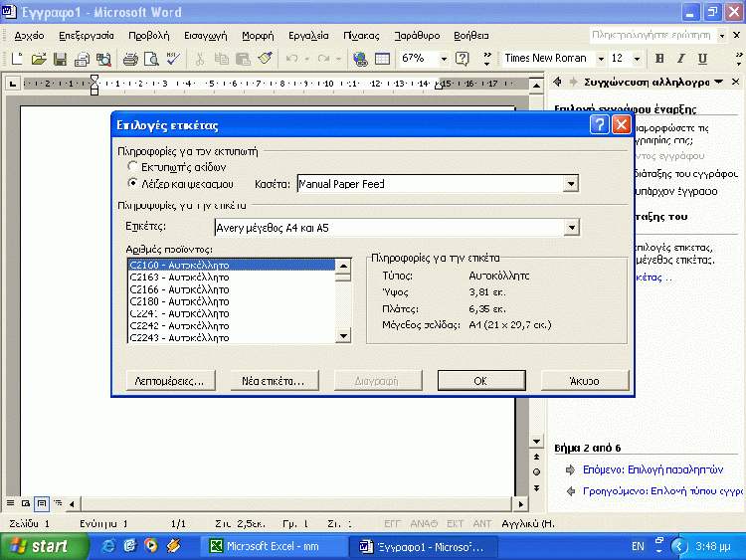The width and height of the screenshot is (746, 560).
Task: Open the Προβολή menu
Action: pyautogui.click(x=149, y=36)
